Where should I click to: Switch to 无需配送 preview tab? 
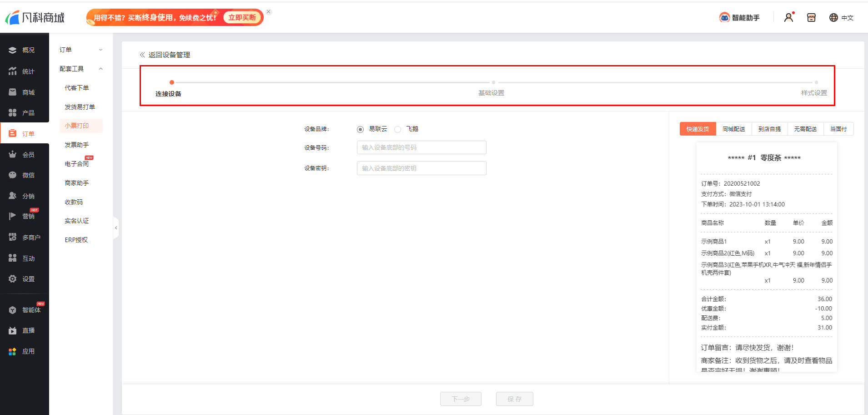click(805, 129)
